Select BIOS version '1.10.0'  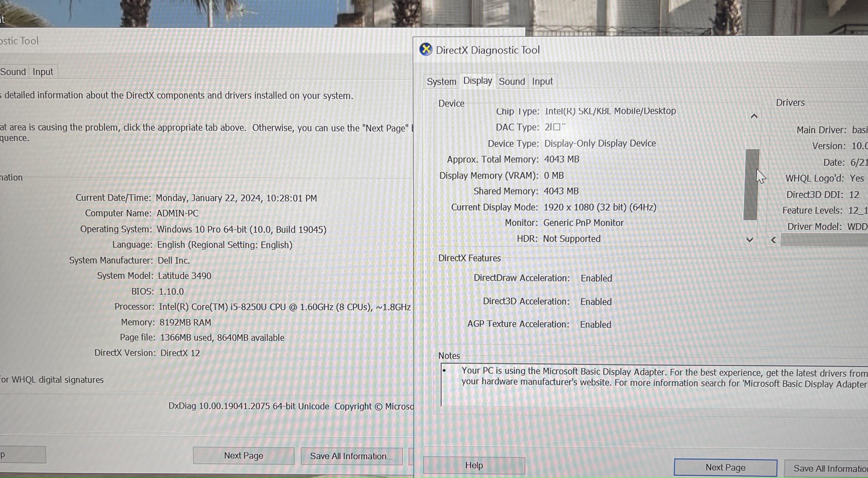[x=171, y=291]
